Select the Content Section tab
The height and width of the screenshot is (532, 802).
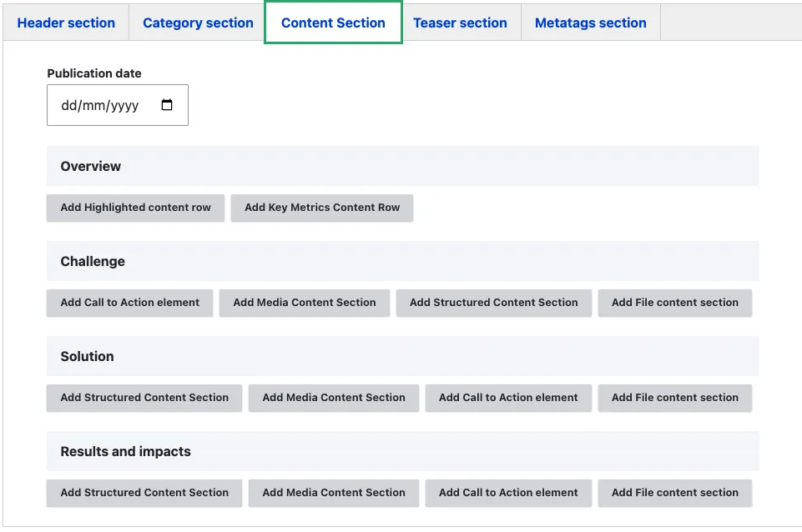(x=334, y=23)
